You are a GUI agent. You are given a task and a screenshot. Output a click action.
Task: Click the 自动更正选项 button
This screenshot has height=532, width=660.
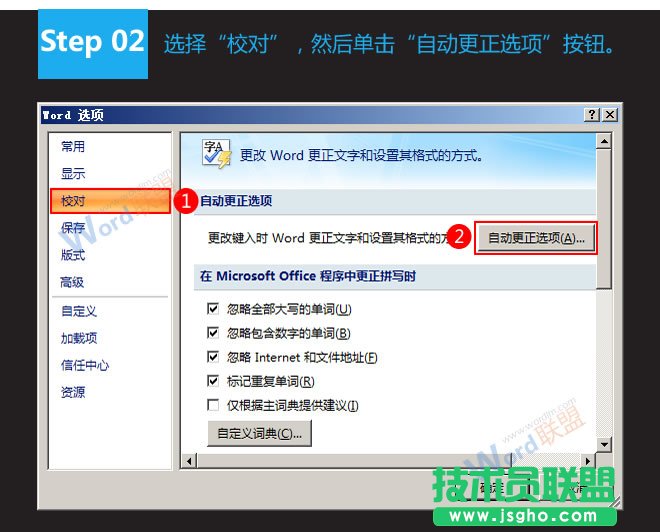point(535,238)
